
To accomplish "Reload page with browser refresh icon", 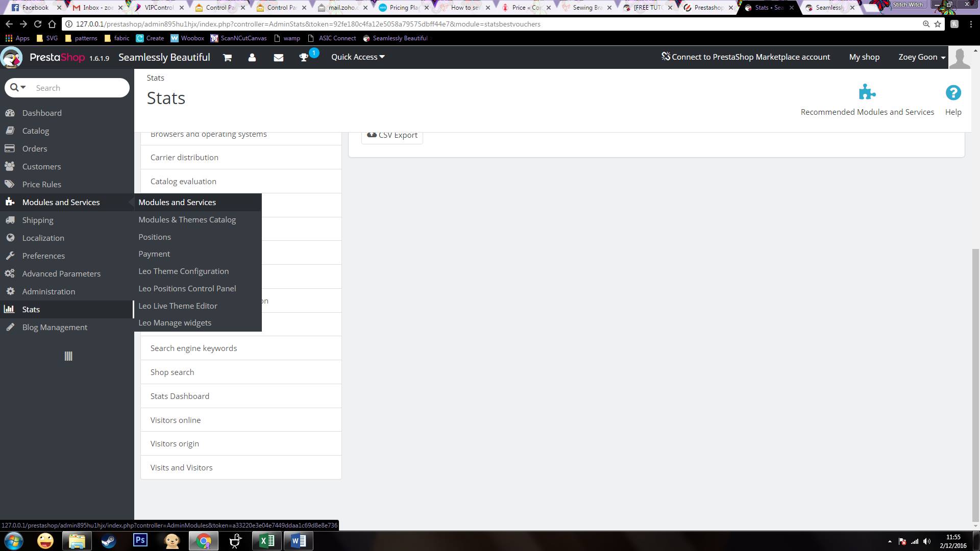I will point(37,24).
